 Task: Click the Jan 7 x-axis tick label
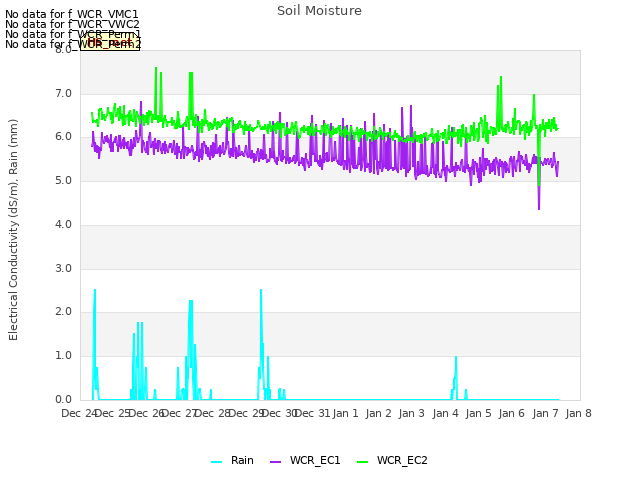coord(545,413)
